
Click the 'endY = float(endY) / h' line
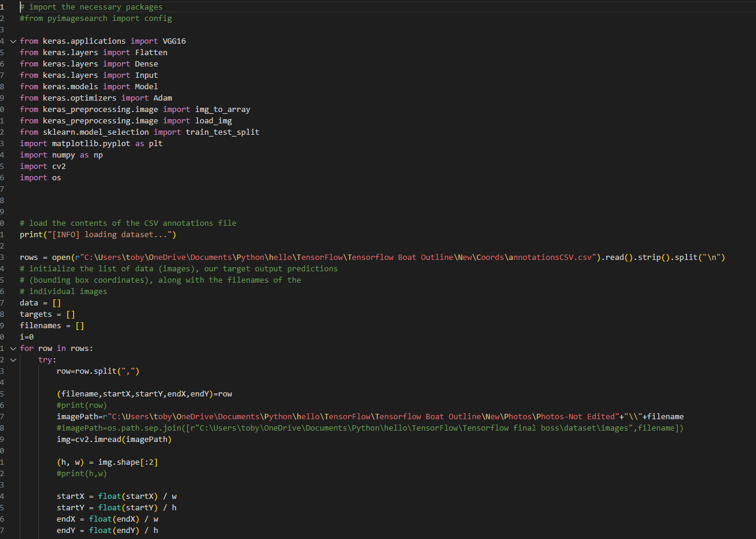(x=107, y=531)
